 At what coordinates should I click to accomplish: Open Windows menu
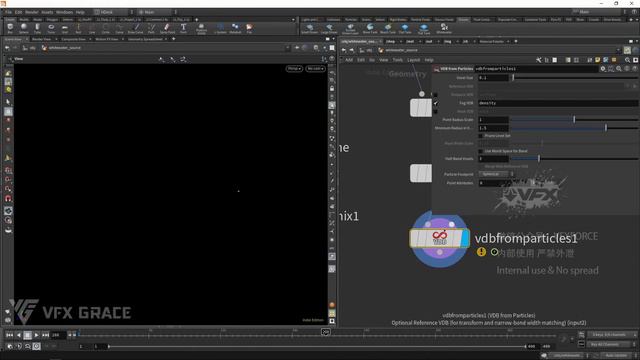point(64,12)
